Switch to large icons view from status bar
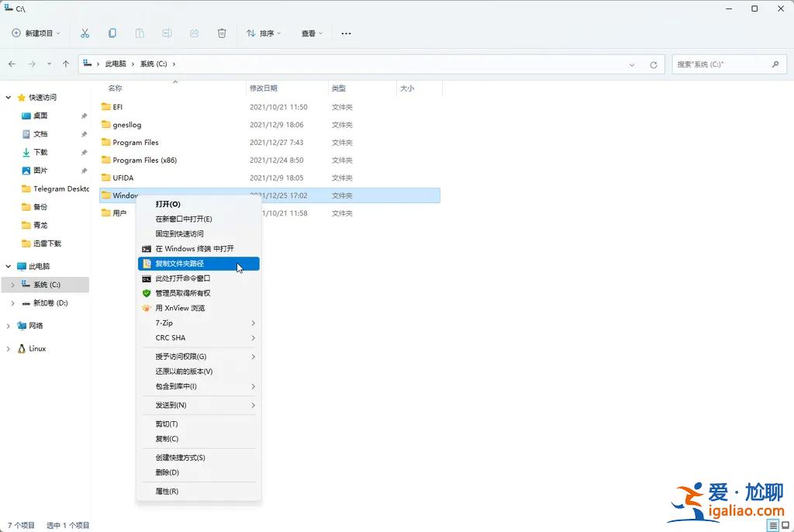This screenshot has height=532, width=794. 784,524
